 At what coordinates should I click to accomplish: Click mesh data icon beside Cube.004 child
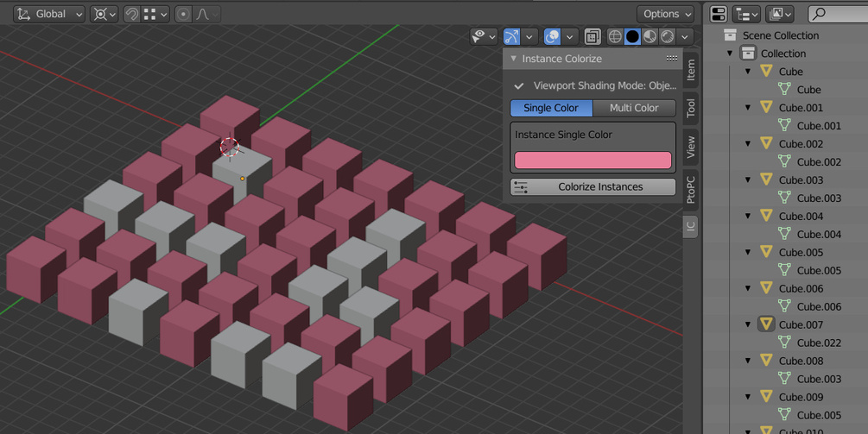[x=784, y=234]
